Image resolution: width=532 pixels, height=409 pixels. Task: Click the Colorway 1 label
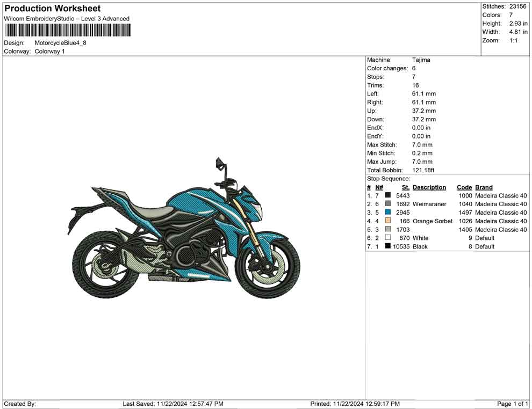coord(51,52)
